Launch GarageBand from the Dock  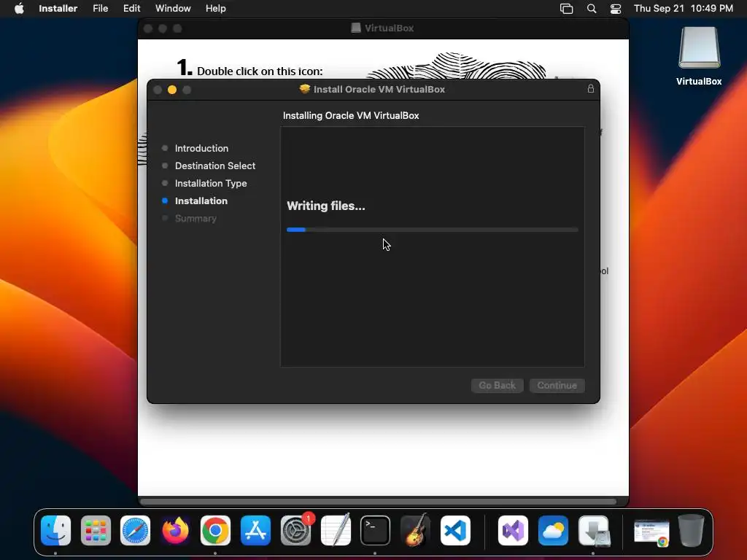click(x=415, y=530)
